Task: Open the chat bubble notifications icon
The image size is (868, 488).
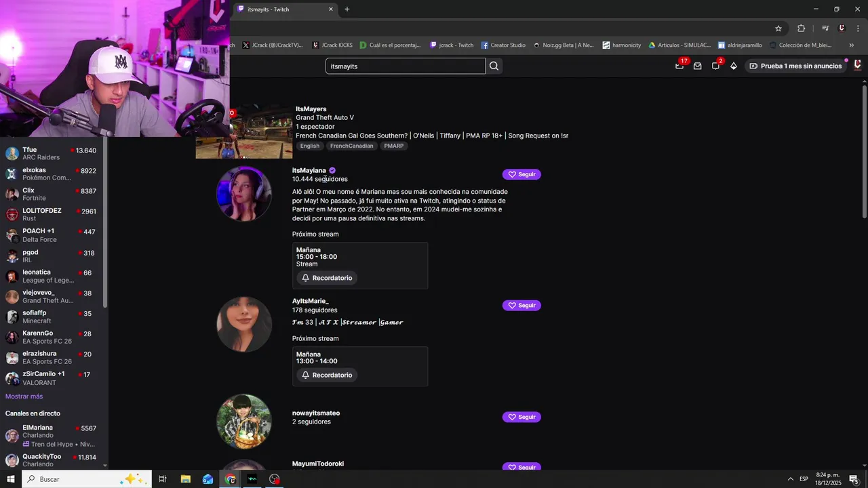Action: (715, 66)
